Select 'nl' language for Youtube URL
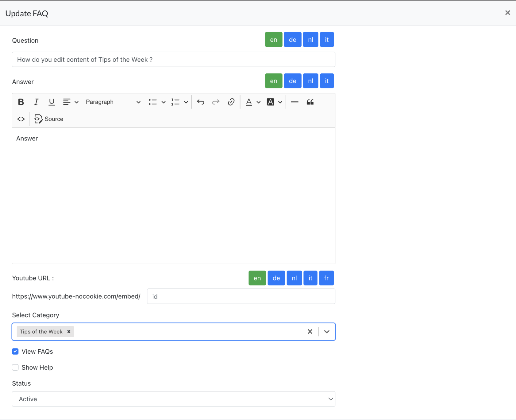Image resolution: width=516 pixels, height=420 pixels. [x=294, y=278]
